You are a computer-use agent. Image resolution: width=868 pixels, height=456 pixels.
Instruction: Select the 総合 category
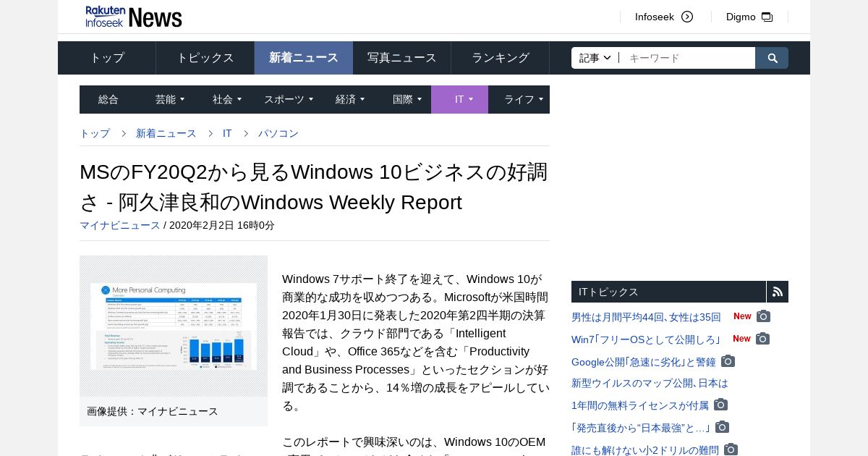(x=109, y=99)
